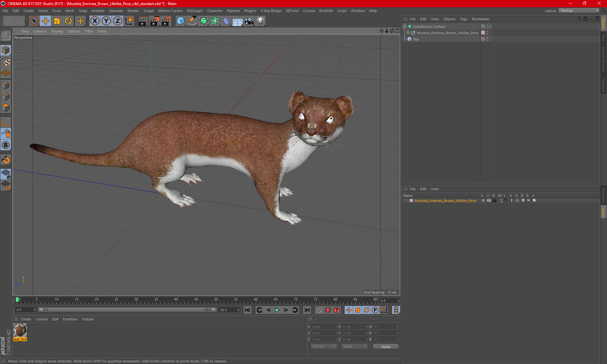Click Mustela layer color swatch in Objects
Image resolution: width=607 pixels, height=364 pixels.
tap(483, 33)
